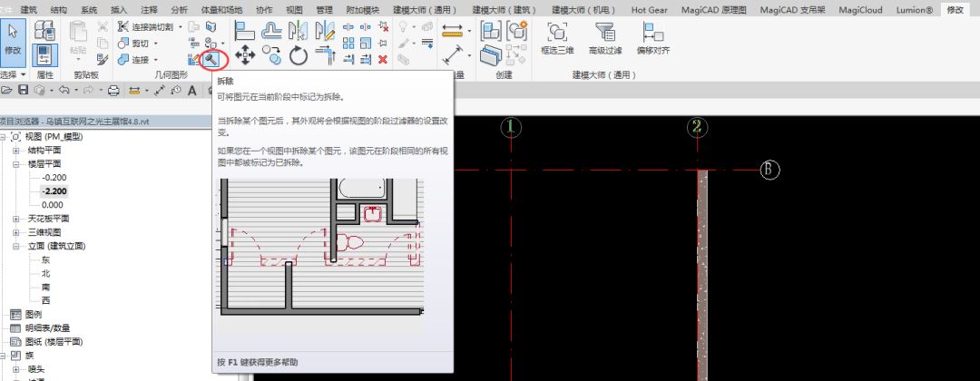Click grid bubble B in the drawing
This screenshot has height=381, width=980.
point(770,170)
